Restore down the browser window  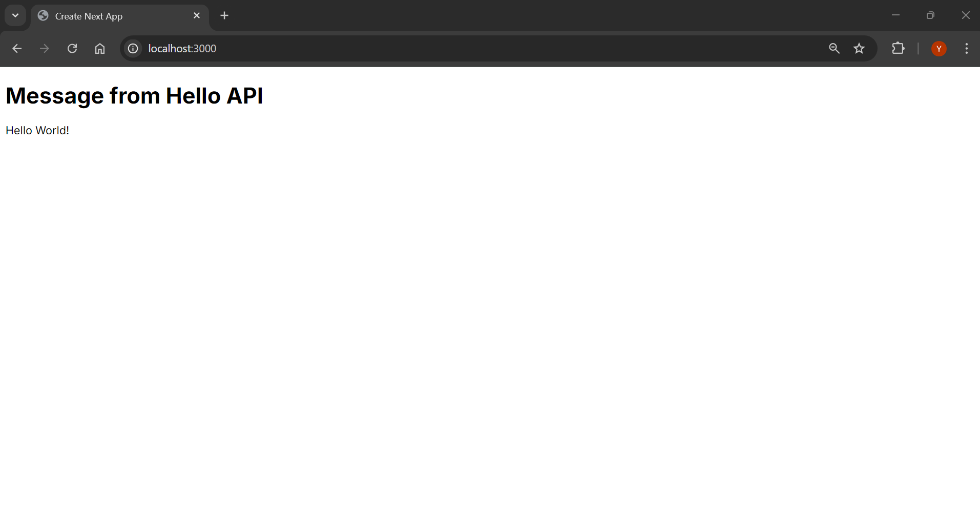pyautogui.click(x=930, y=15)
